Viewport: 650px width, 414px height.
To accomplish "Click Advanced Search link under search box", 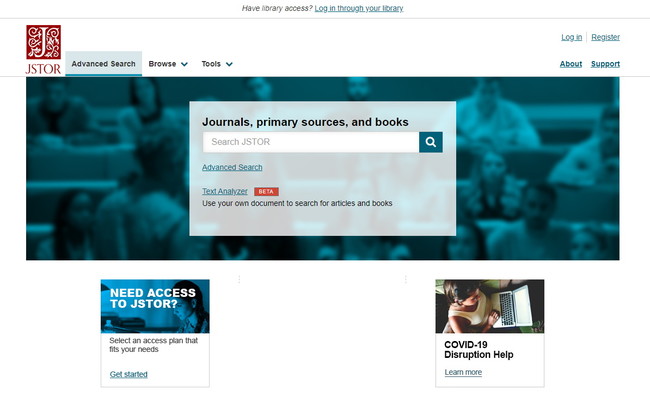I will pos(232,167).
